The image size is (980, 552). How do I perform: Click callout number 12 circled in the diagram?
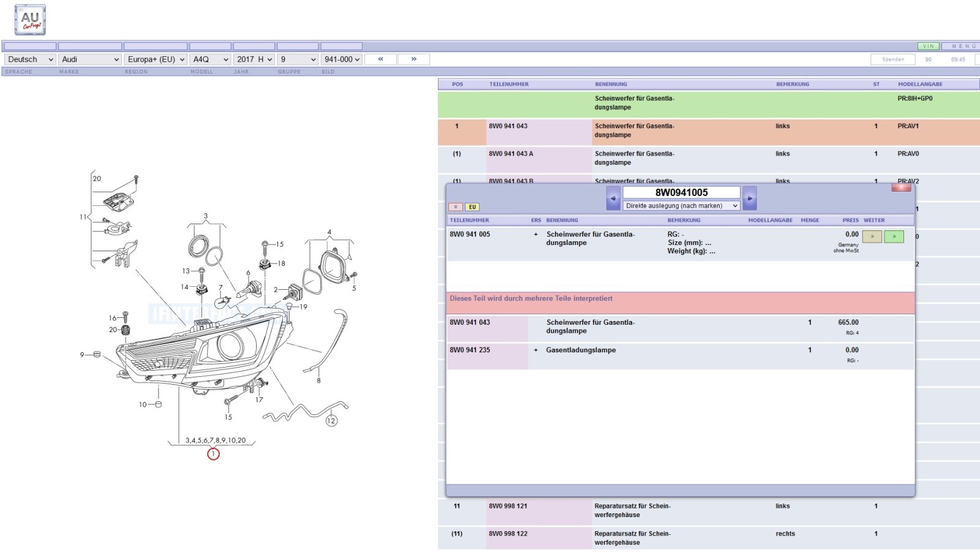(331, 420)
